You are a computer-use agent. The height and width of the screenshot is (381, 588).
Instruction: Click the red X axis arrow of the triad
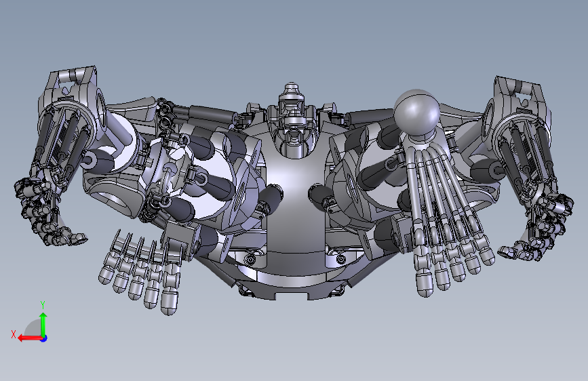tap(30, 338)
